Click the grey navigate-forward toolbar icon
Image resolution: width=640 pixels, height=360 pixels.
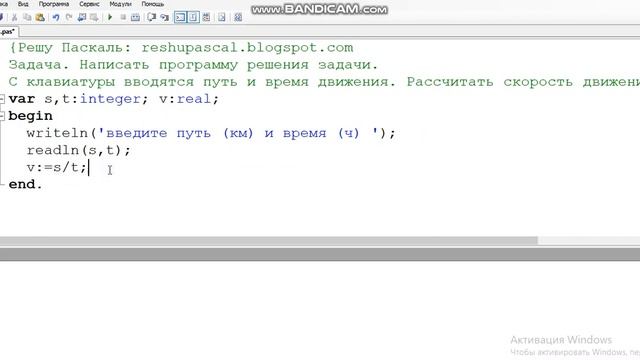tap(94, 17)
